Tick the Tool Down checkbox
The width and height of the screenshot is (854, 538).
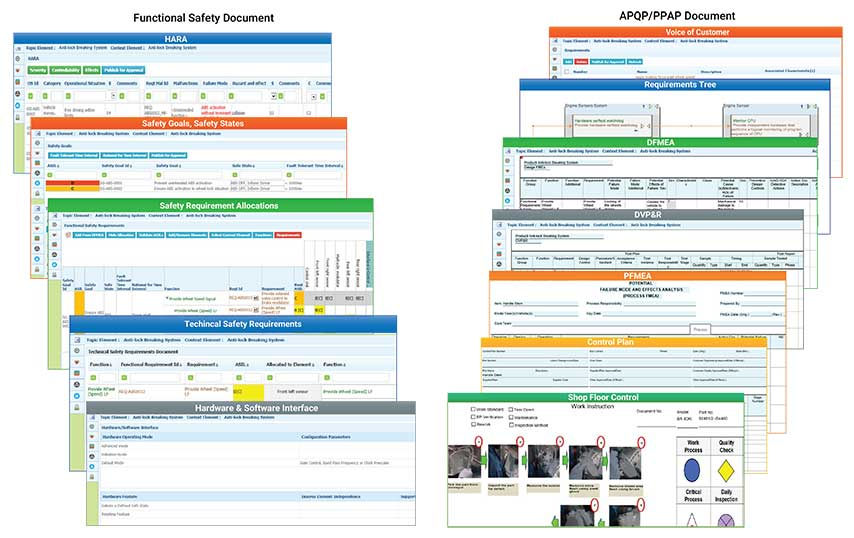point(511,409)
